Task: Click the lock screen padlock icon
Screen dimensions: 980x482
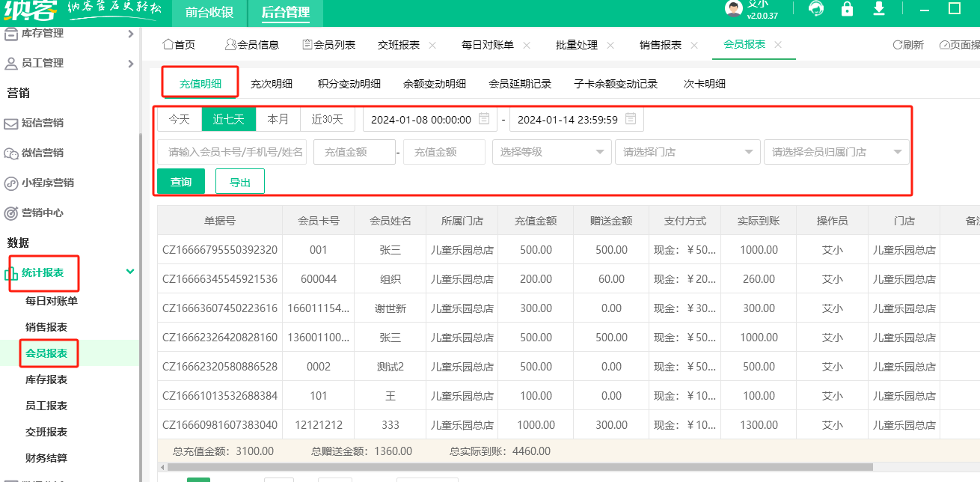Action: (847, 9)
